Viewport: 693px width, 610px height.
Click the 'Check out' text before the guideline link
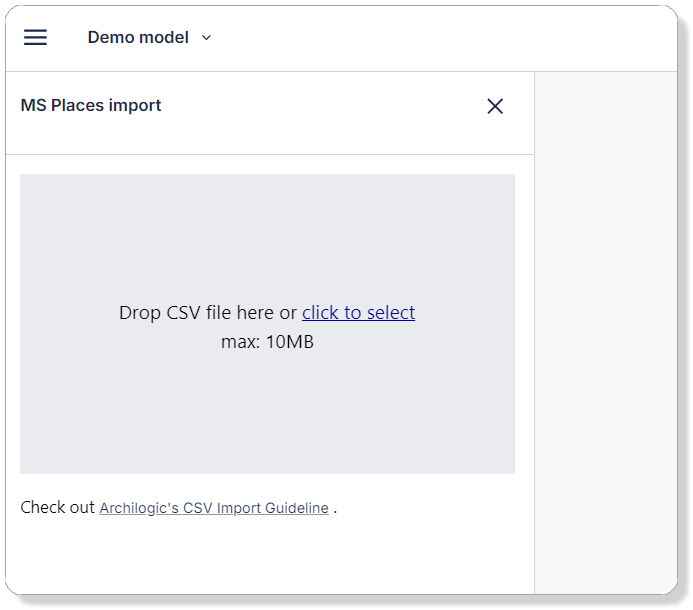[x=57, y=507]
